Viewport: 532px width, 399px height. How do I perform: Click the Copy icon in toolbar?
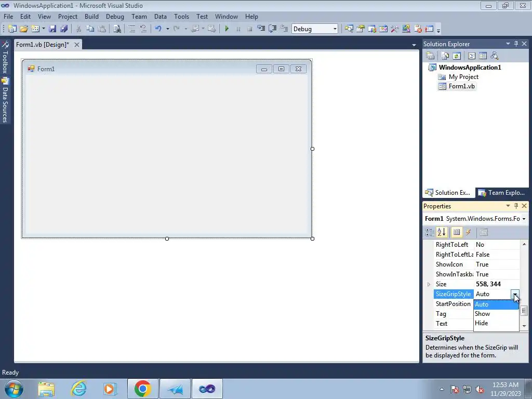click(x=90, y=29)
